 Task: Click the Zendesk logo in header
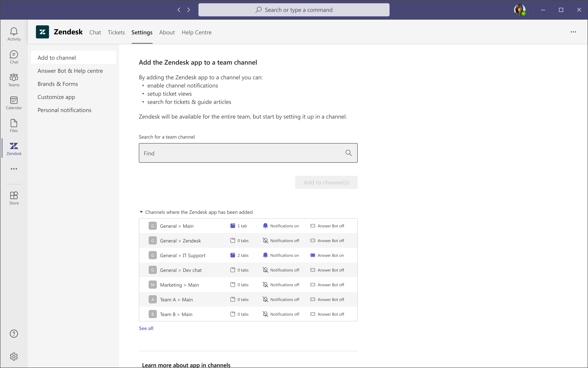42,32
